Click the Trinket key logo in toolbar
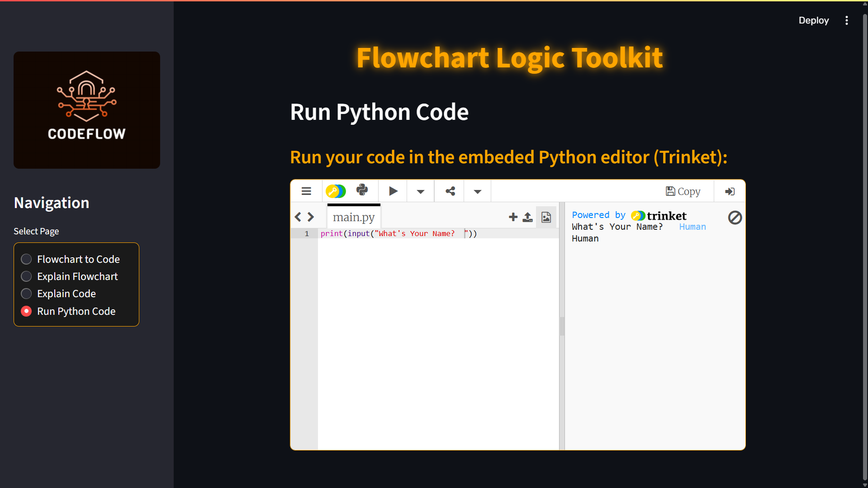 coord(336,191)
